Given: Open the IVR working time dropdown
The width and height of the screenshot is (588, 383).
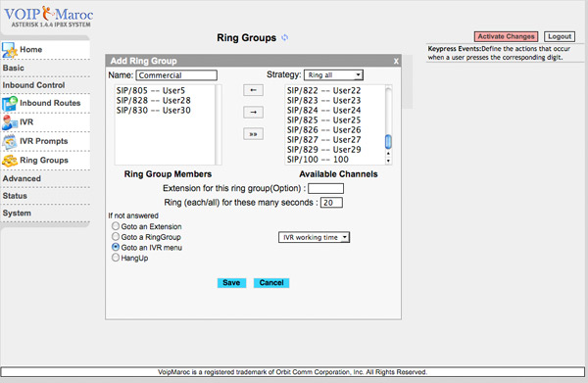Looking at the screenshot, I should 314,237.
